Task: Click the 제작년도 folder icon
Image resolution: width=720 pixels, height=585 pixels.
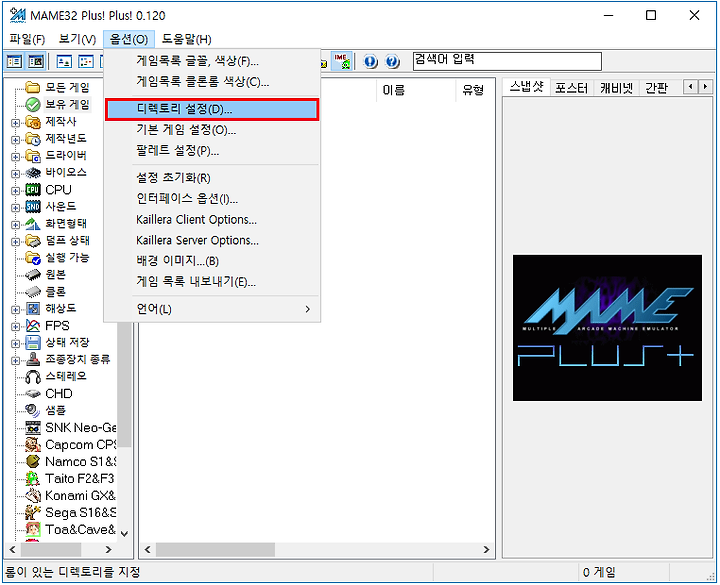Action: 33,139
